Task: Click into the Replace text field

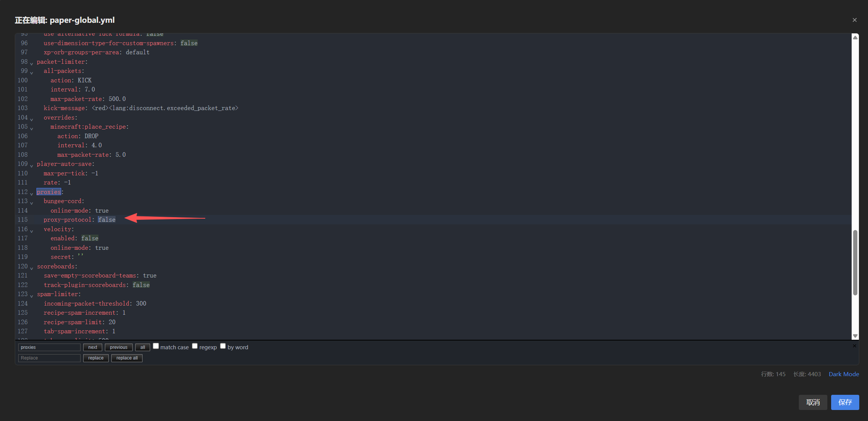Action: click(x=49, y=358)
